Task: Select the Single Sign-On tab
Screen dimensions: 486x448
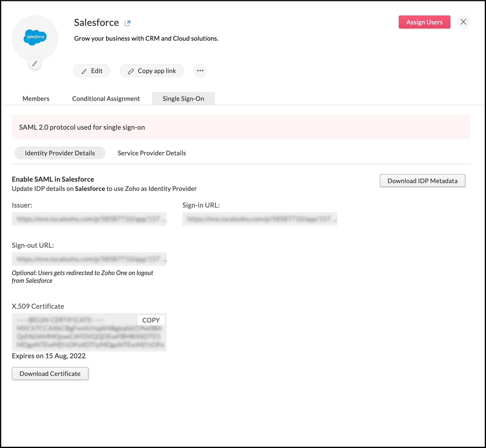Action: (183, 99)
